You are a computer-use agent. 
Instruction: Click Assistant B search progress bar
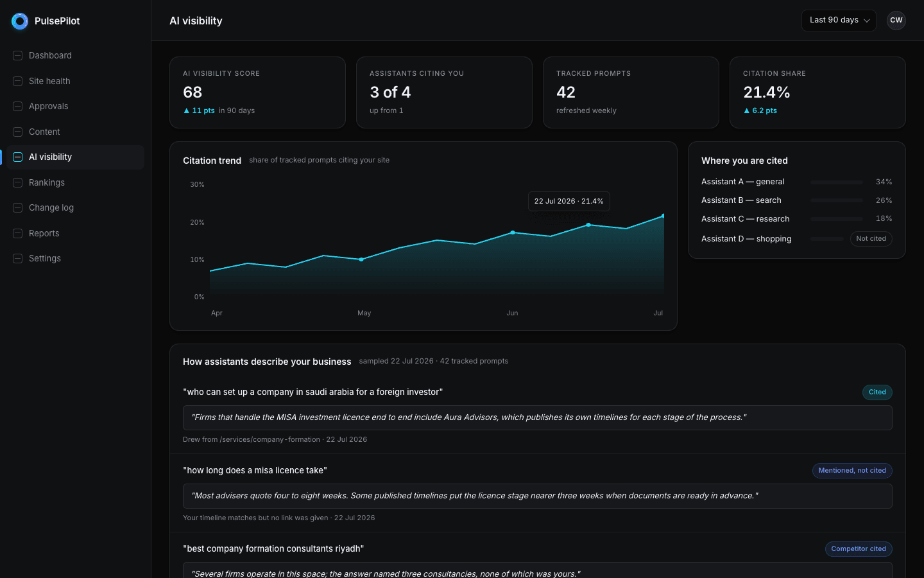pos(837,200)
